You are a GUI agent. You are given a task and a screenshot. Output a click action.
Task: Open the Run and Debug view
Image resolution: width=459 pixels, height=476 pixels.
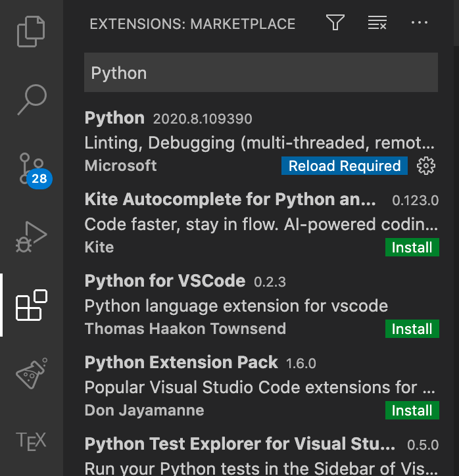(32, 237)
